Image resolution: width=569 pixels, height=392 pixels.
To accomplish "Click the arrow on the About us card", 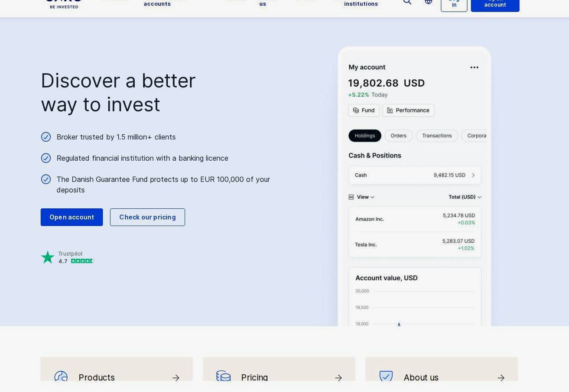I will click(x=501, y=378).
